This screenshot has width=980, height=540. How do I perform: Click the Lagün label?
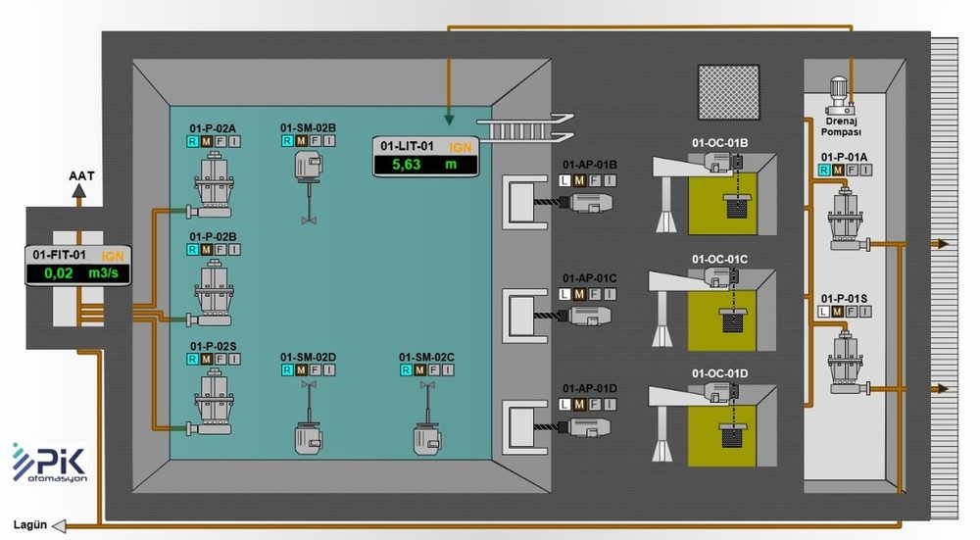click(30, 525)
